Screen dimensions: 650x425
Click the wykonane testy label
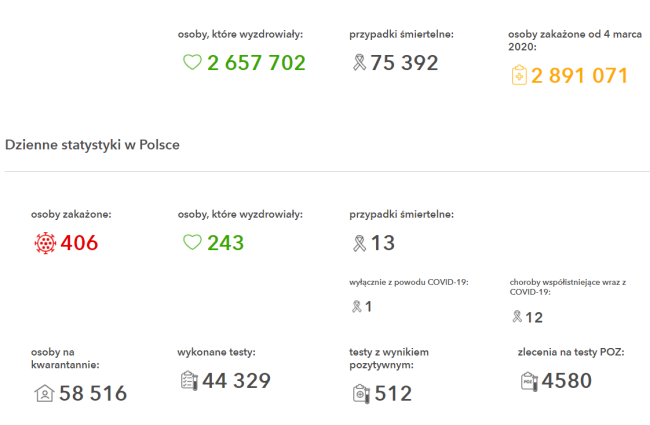(216, 352)
